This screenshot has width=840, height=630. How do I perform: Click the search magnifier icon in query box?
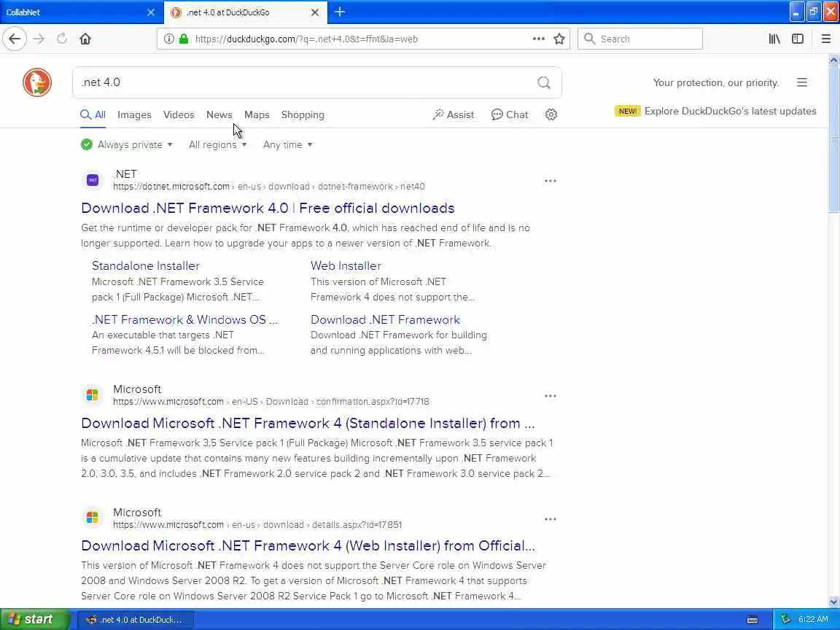click(544, 82)
